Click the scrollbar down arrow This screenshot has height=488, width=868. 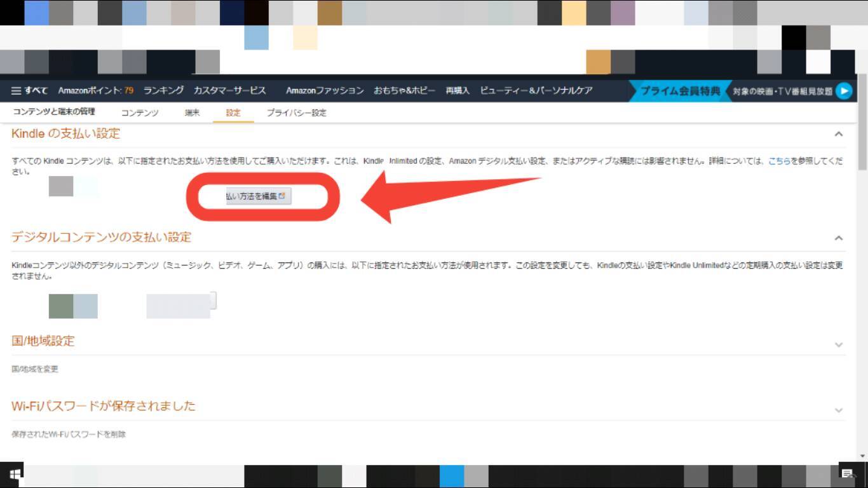862,456
